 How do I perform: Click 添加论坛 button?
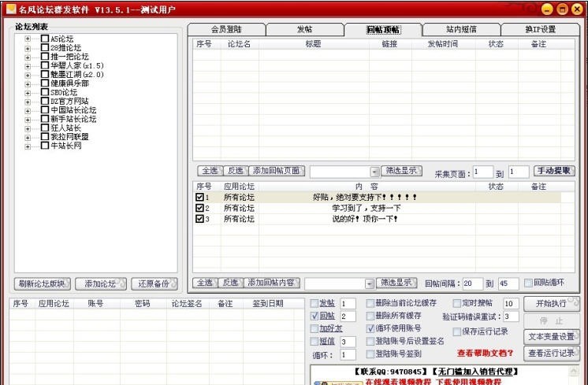coord(101,284)
